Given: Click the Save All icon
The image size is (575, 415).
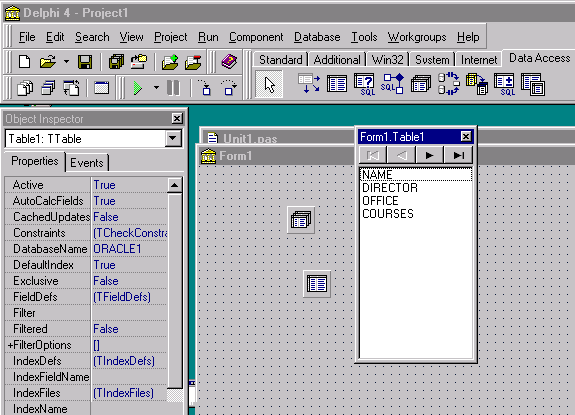Looking at the screenshot, I should click(x=116, y=62).
